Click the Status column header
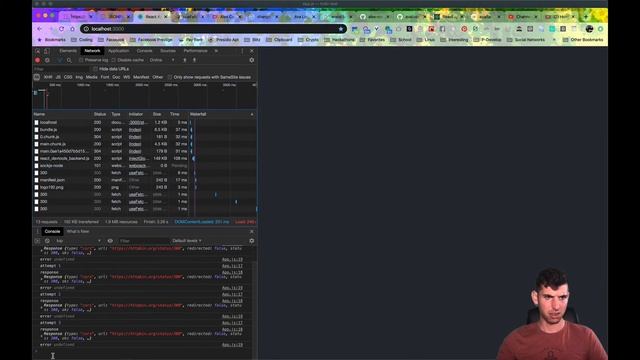Viewport: 640px width, 360px height. (100, 114)
